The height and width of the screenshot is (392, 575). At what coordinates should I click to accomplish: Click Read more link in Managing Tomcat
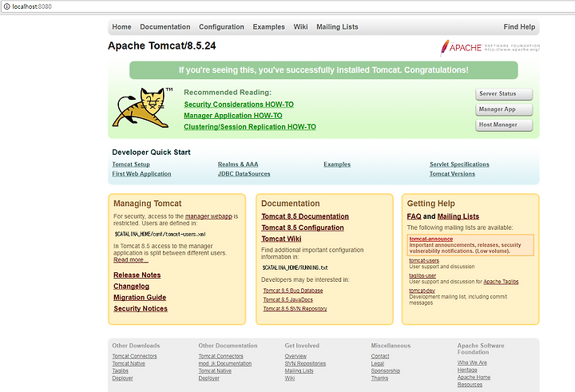tap(131, 260)
